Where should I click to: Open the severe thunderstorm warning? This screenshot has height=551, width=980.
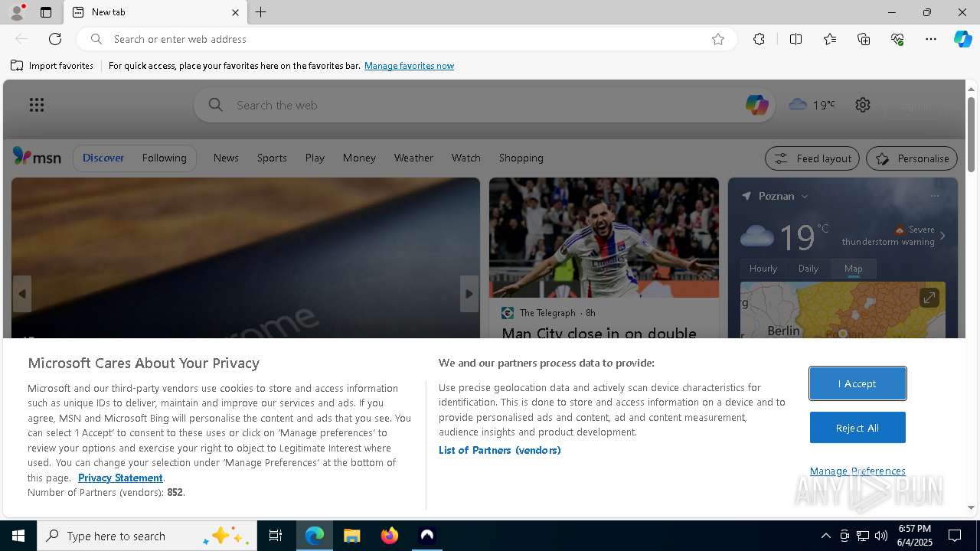coord(892,236)
